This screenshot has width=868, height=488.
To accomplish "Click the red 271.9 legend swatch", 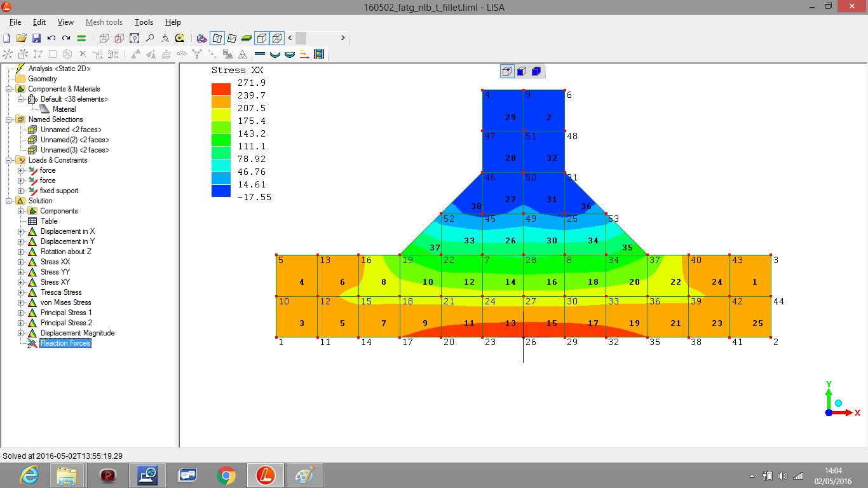I will pyautogui.click(x=221, y=89).
